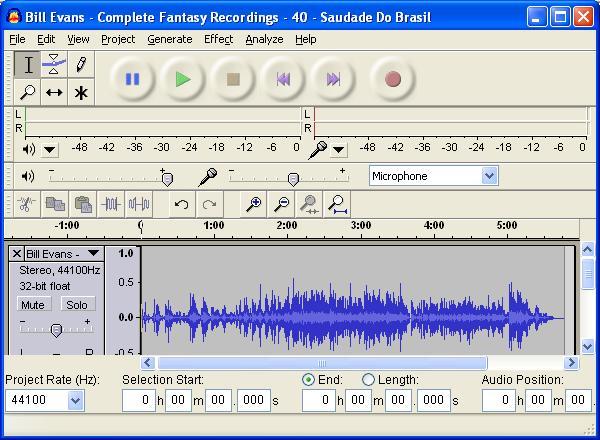
Task: Select the Selection (I-beam) tool
Action: [28, 65]
